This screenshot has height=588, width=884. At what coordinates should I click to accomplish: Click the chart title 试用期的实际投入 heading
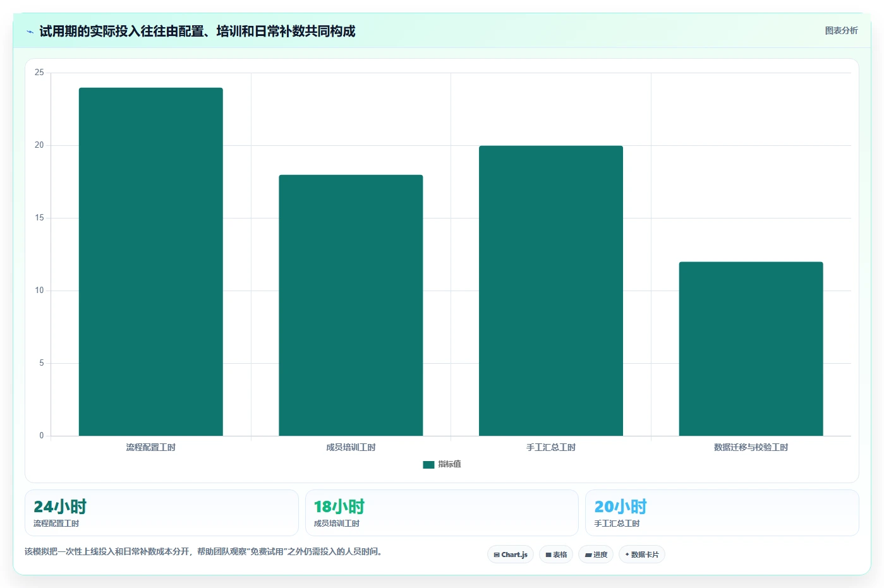click(197, 31)
